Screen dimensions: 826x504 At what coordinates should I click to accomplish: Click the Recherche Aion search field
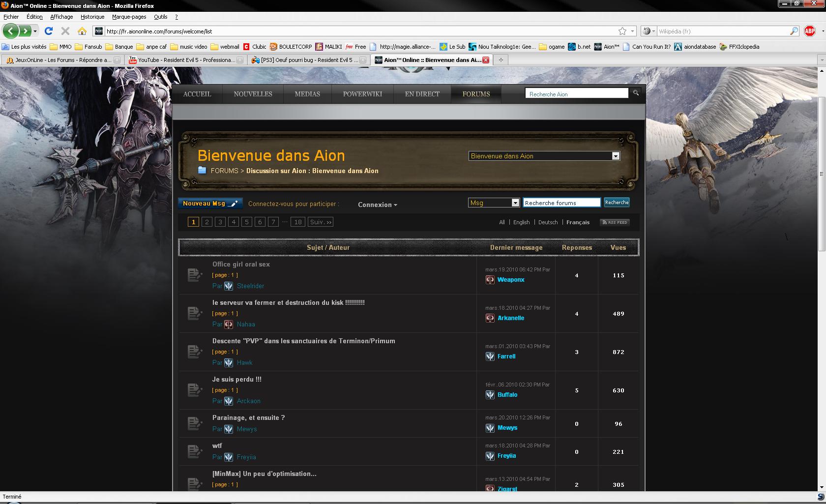(577, 93)
